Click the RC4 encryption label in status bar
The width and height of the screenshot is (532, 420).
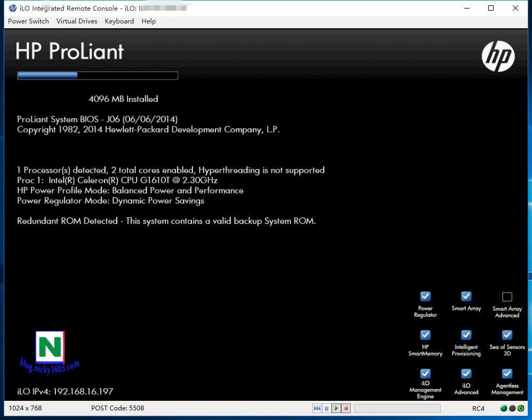[x=478, y=408]
